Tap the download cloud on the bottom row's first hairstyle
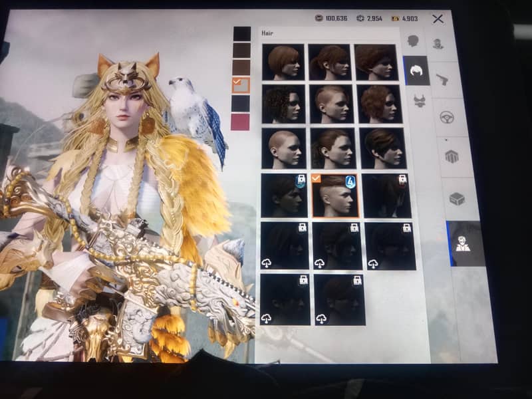532x399 pixels. 267,319
